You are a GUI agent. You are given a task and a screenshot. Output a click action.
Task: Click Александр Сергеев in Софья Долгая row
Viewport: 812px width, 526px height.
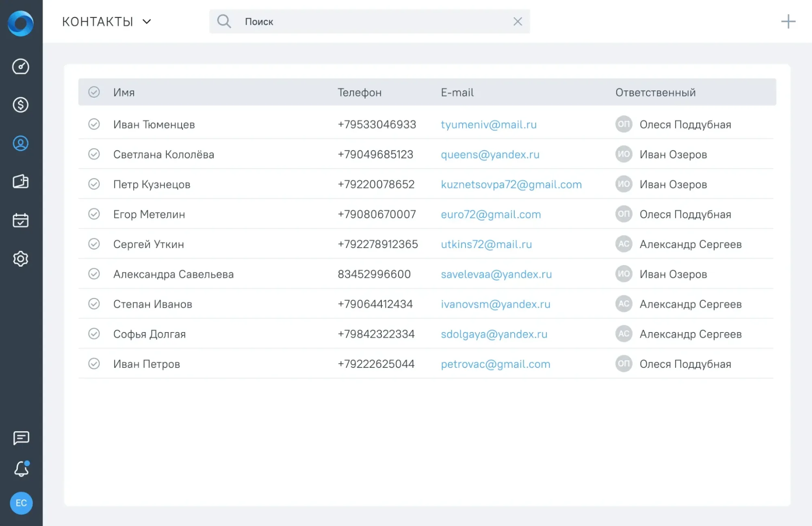(691, 334)
